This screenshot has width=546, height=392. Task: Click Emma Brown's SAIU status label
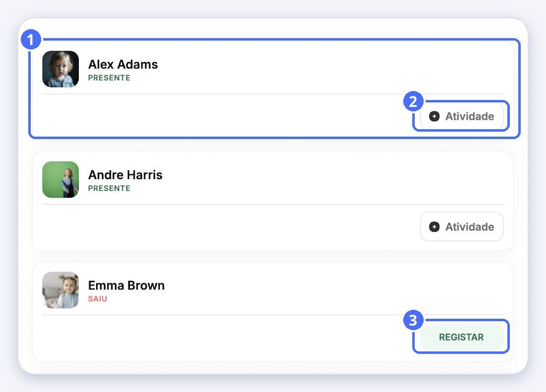click(x=98, y=299)
